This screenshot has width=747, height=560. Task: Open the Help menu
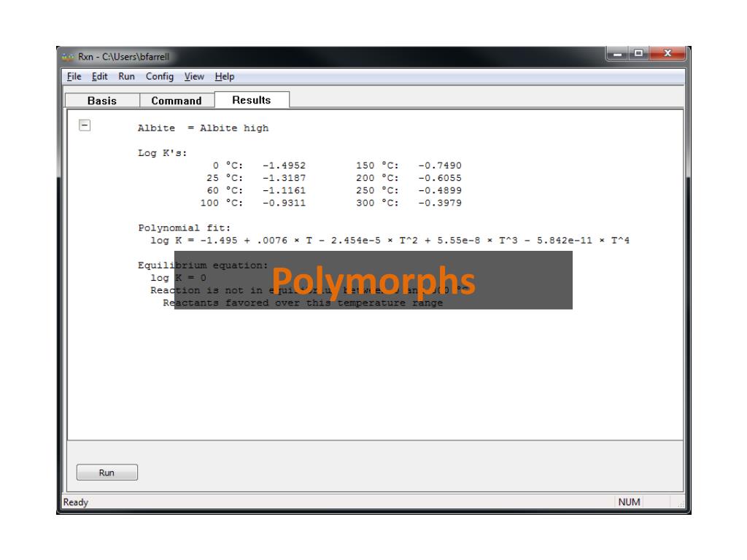click(x=225, y=77)
